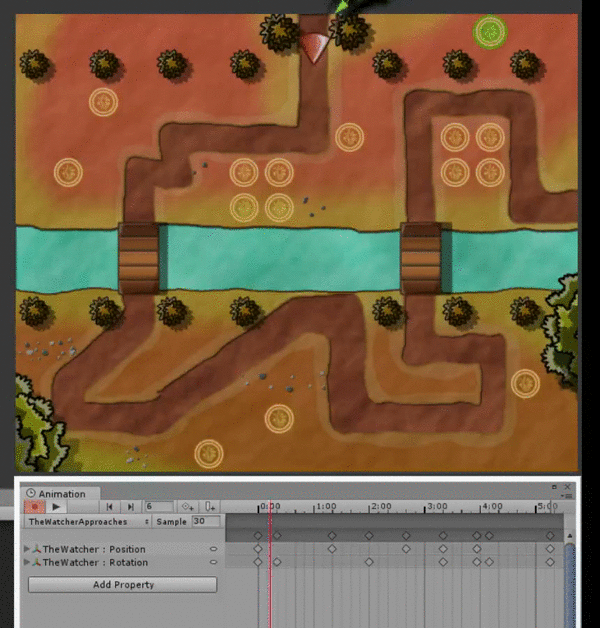Screen dimensions: 600x628
Task: Select the green highlighted coin in scene
Action: (490, 32)
